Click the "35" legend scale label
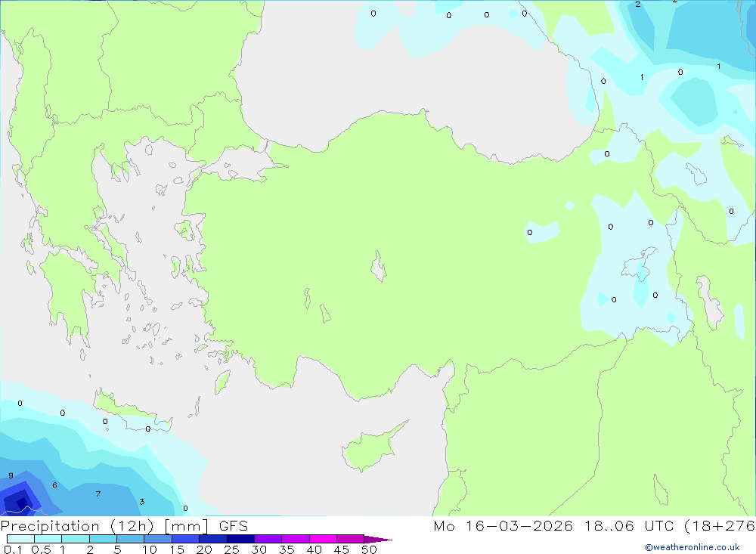The width and height of the screenshot is (756, 554). (x=287, y=549)
